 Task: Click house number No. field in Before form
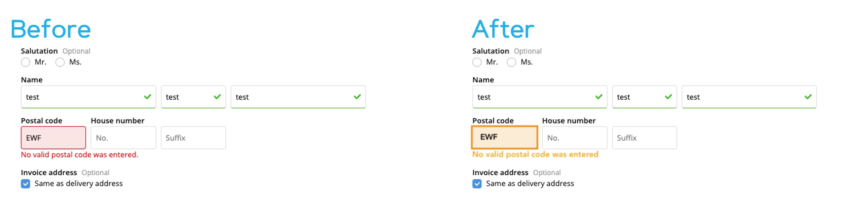coord(123,138)
